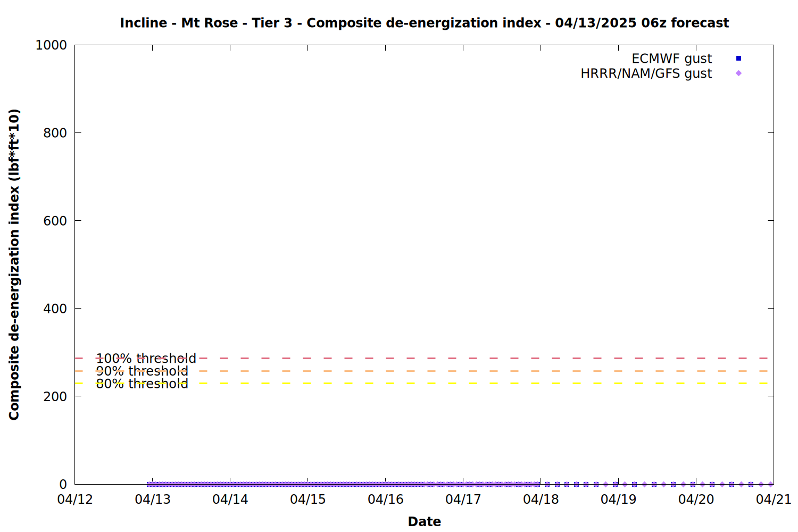
Task: Click the x-axis date 04/19
Action: pos(619,500)
